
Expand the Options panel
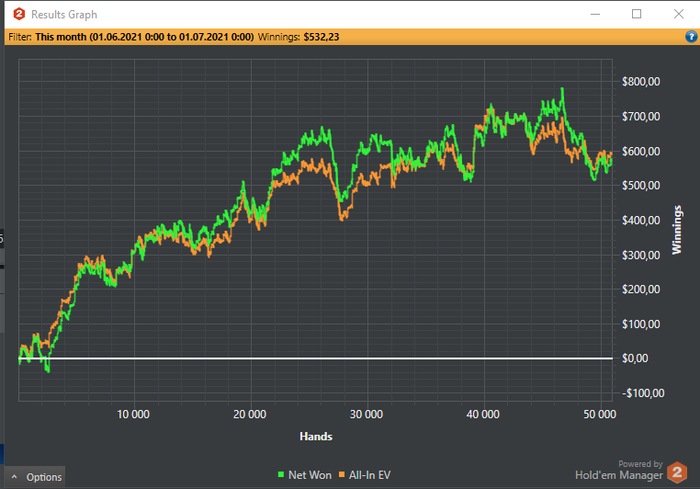point(35,477)
